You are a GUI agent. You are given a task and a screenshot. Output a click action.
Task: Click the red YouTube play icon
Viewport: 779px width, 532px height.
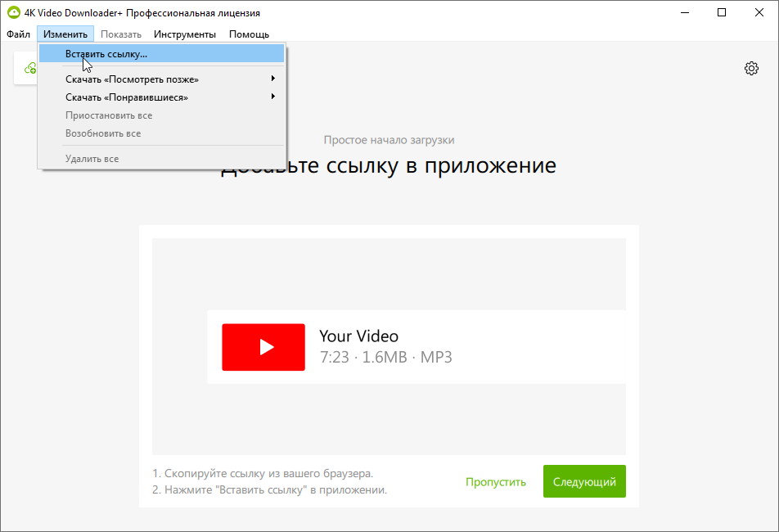[x=263, y=347]
